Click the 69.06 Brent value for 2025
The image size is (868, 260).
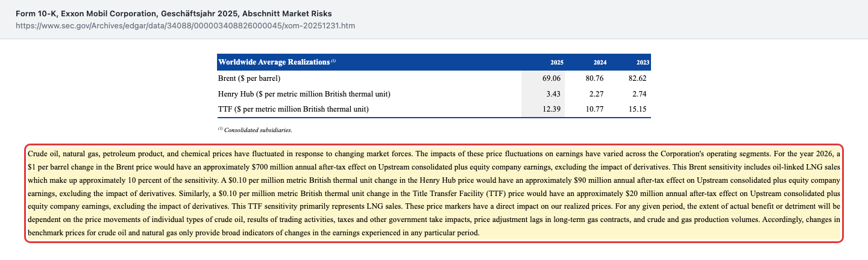click(552, 78)
